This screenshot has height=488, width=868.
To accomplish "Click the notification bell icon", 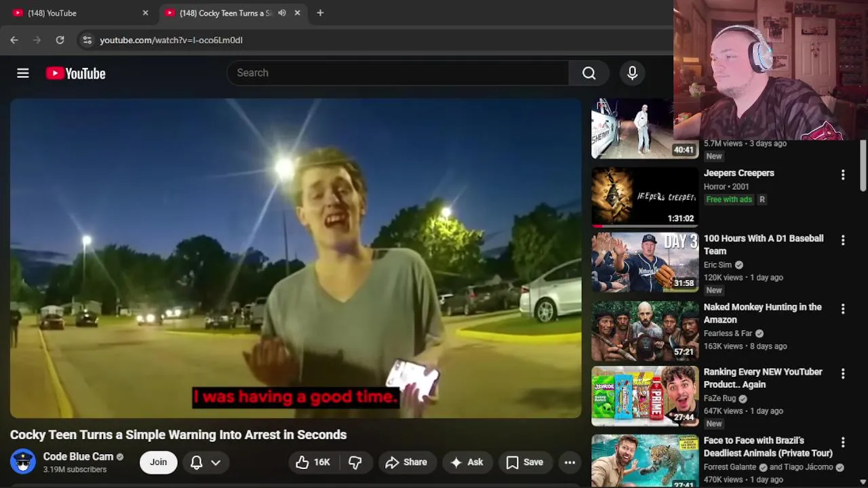I will [x=197, y=462].
